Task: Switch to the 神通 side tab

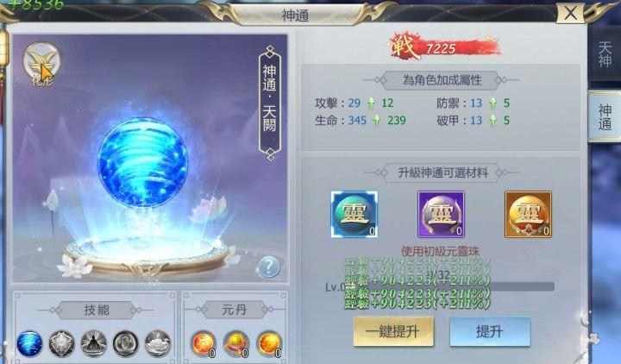Action: pyautogui.click(x=605, y=116)
